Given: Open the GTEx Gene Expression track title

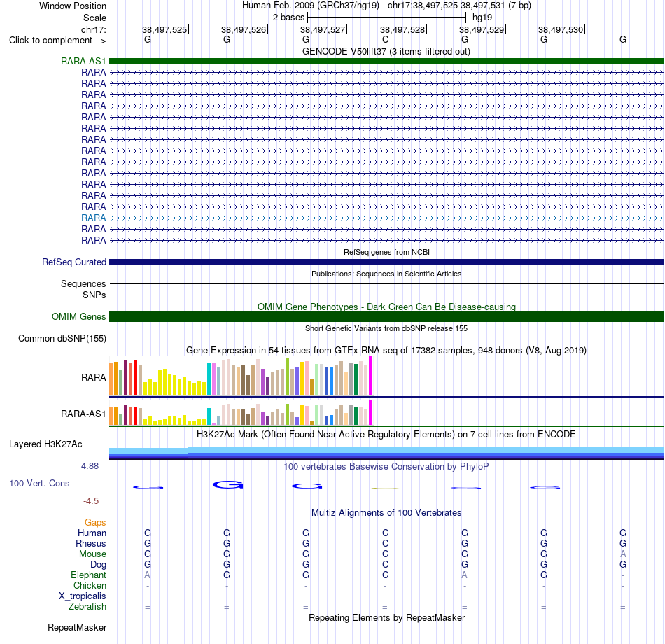Looking at the screenshot, I should tap(386, 351).
